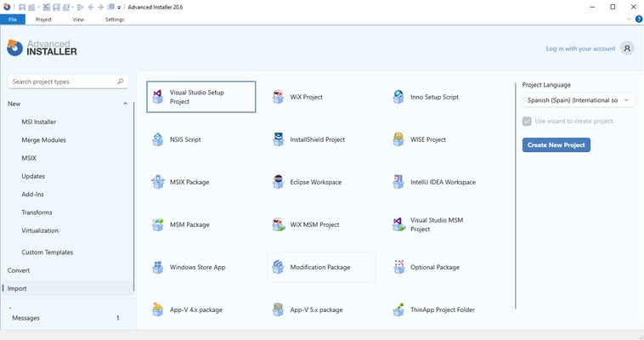The height and width of the screenshot is (340, 644).
Task: Click the user account avatar icon
Action: tap(627, 48)
